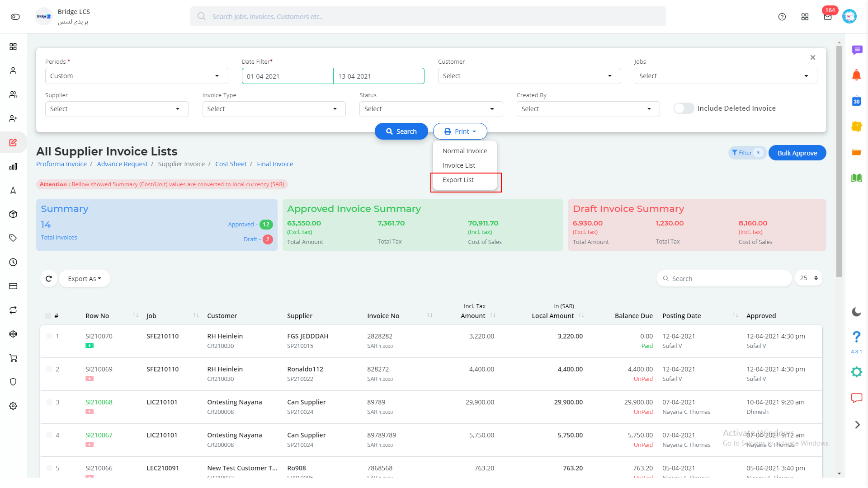Expand the Export As dropdown
This screenshot has height=488, width=868.
pos(85,279)
